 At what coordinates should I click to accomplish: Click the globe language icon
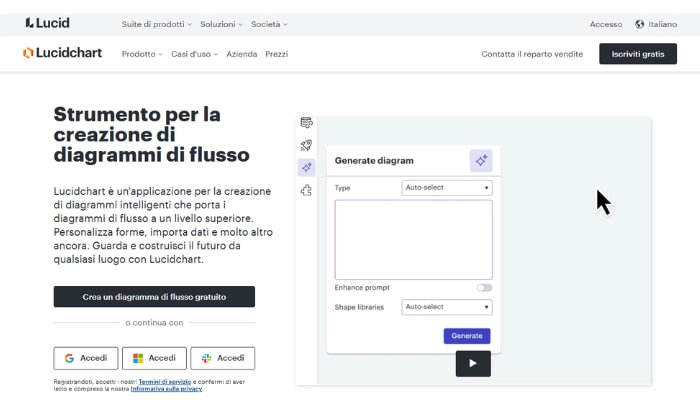(x=639, y=24)
